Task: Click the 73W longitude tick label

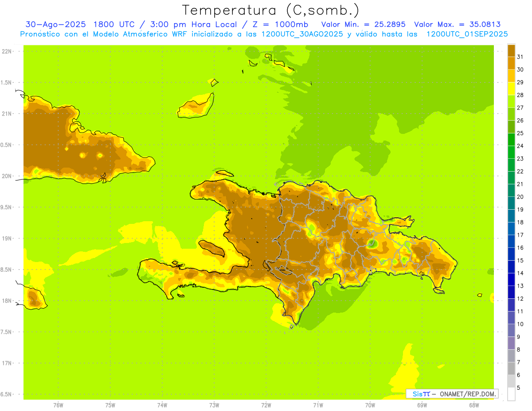Action: click(x=214, y=405)
